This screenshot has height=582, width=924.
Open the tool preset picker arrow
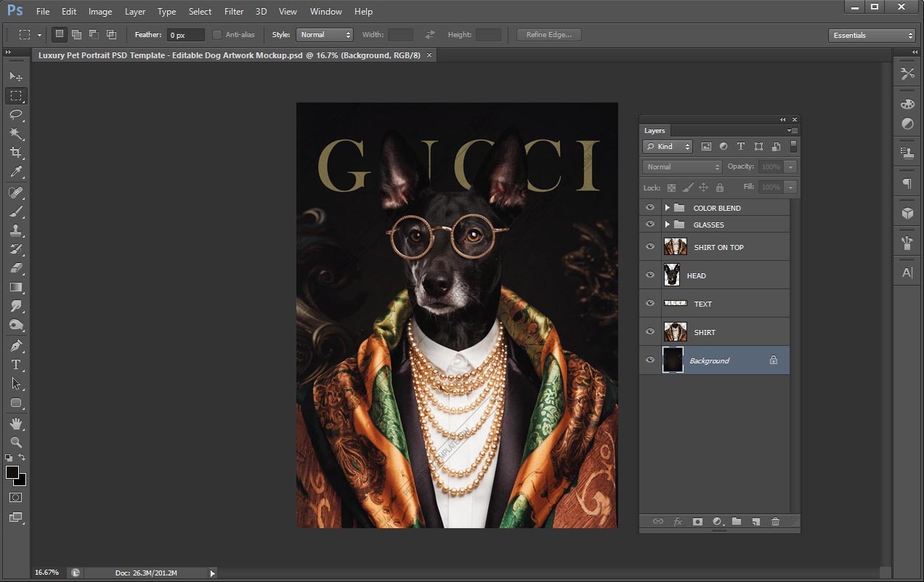[x=39, y=35]
